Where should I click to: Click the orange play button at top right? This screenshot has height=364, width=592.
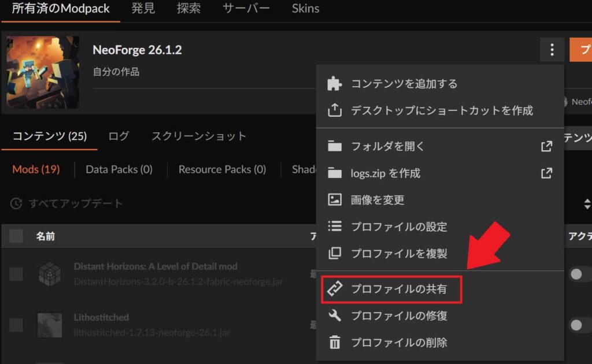(x=580, y=50)
